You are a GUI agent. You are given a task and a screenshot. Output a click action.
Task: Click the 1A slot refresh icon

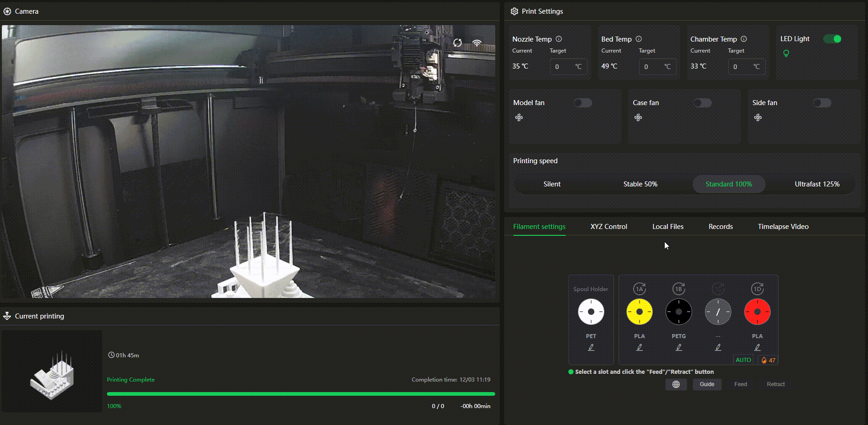pyautogui.click(x=639, y=289)
